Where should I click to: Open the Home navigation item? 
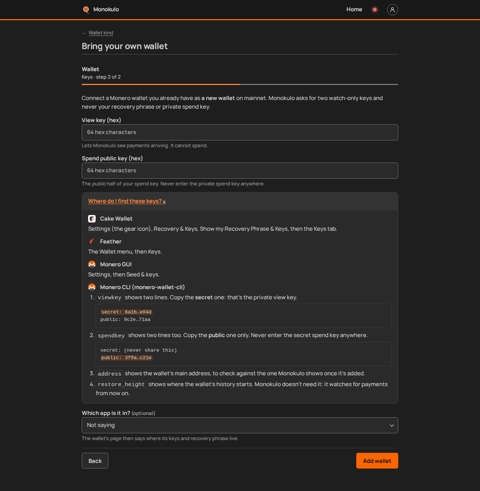pyautogui.click(x=354, y=10)
